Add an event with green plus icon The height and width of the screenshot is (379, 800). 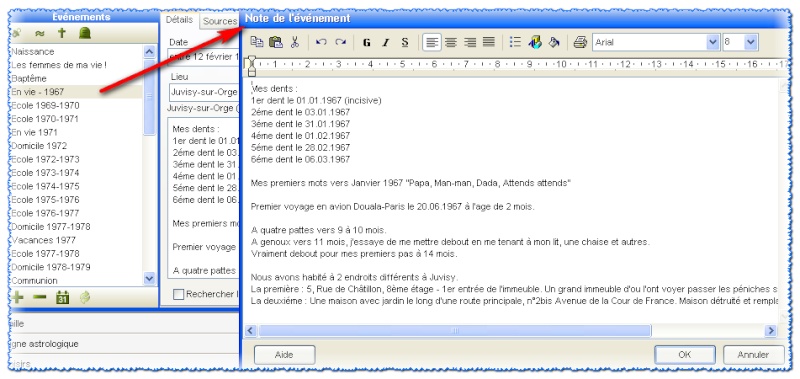pos(18,297)
